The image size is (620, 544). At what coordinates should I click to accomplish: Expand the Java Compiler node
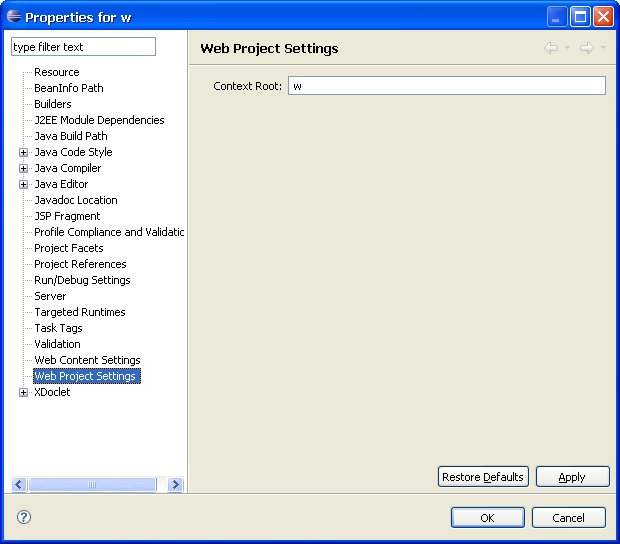pos(23,168)
